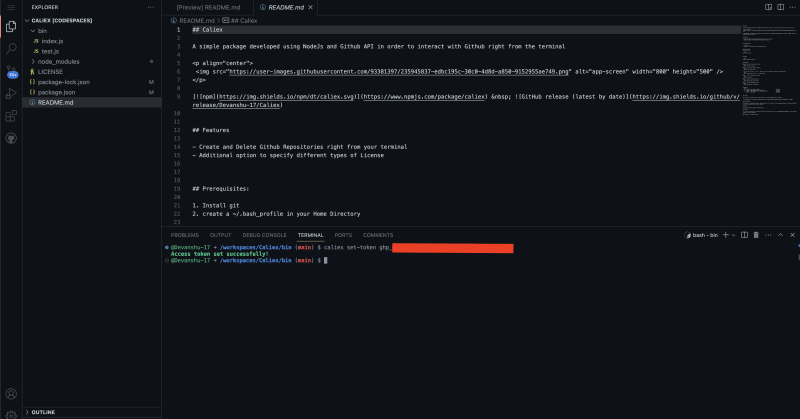Click line number 14 in gutter

pos(177,146)
